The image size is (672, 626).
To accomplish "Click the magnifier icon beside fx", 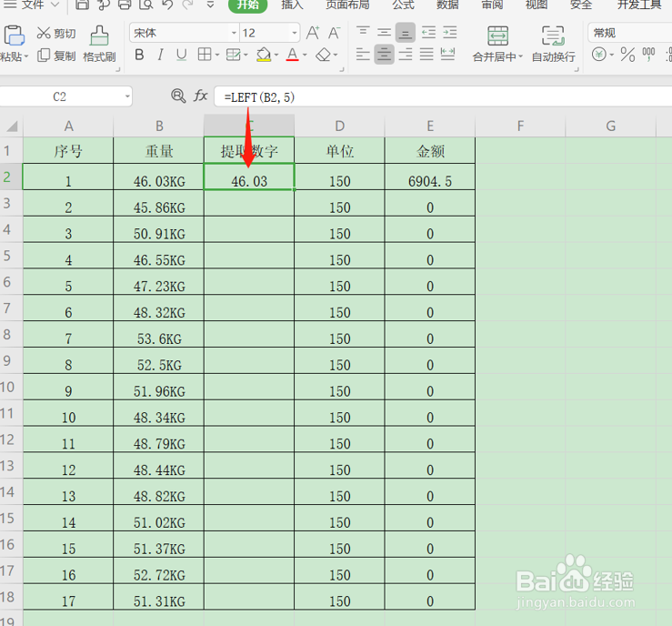I will click(x=178, y=96).
